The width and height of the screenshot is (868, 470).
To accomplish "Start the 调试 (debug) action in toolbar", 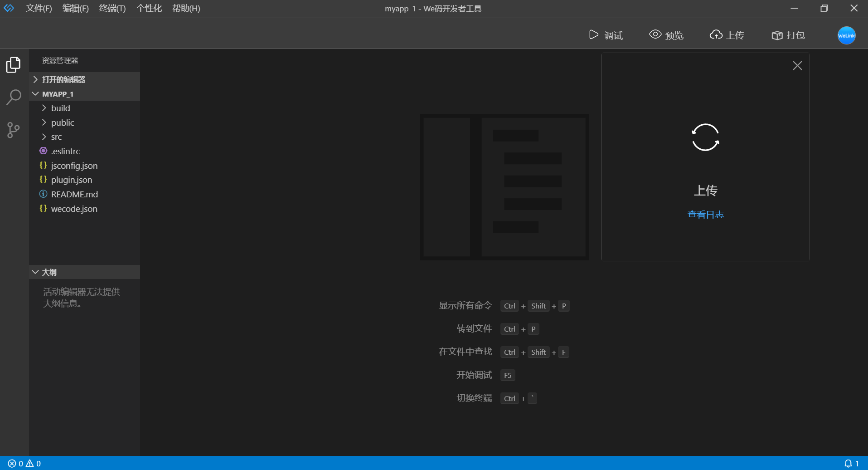I will coord(606,35).
